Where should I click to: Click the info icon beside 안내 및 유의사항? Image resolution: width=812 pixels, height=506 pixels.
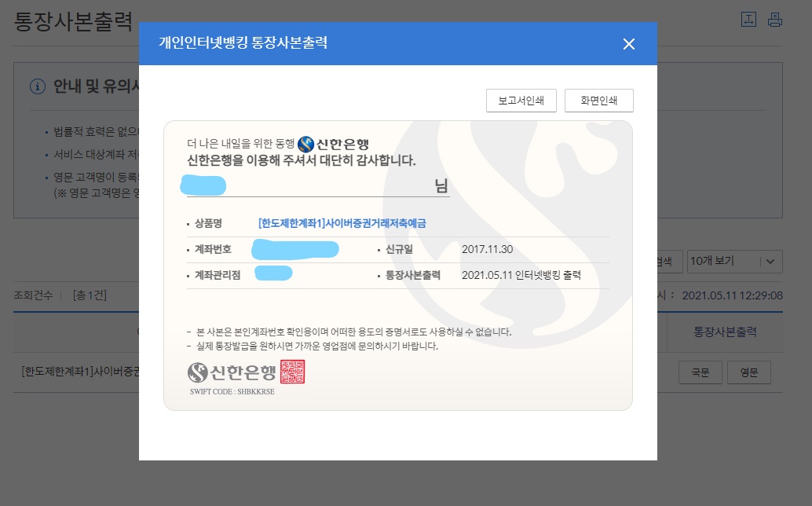coord(37,86)
